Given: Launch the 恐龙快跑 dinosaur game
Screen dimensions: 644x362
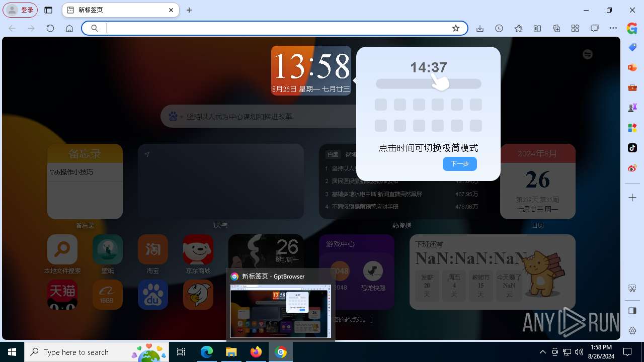Looking at the screenshot, I should pos(373,271).
